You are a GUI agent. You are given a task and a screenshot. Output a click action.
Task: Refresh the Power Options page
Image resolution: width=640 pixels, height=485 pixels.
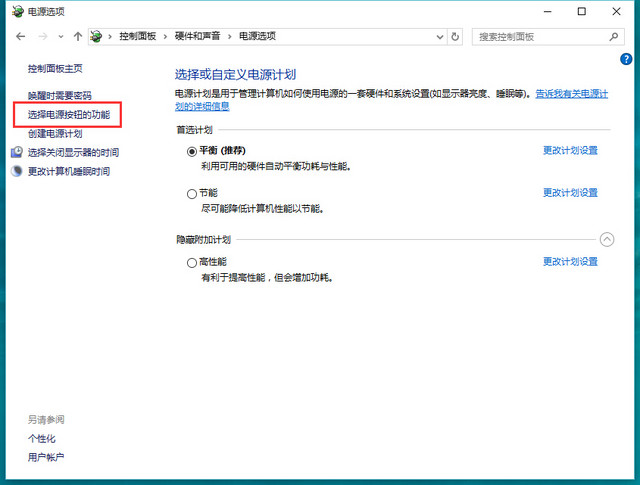(x=456, y=36)
